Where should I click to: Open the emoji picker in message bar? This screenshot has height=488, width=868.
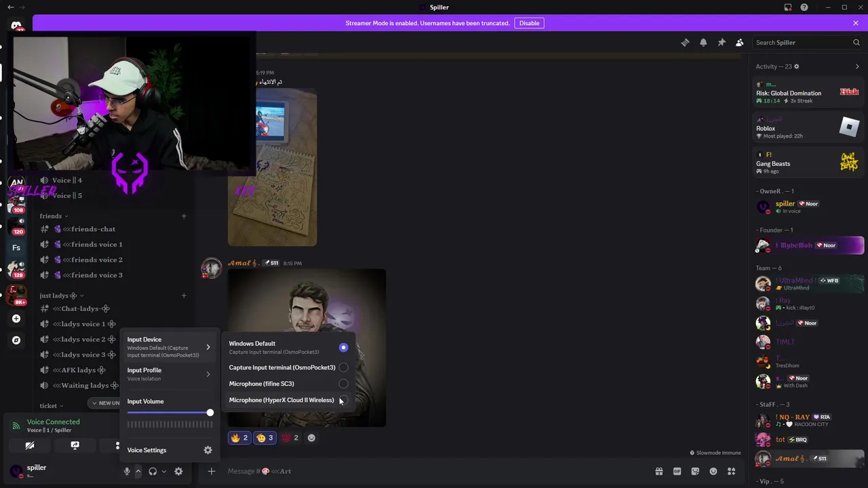tap(713, 471)
